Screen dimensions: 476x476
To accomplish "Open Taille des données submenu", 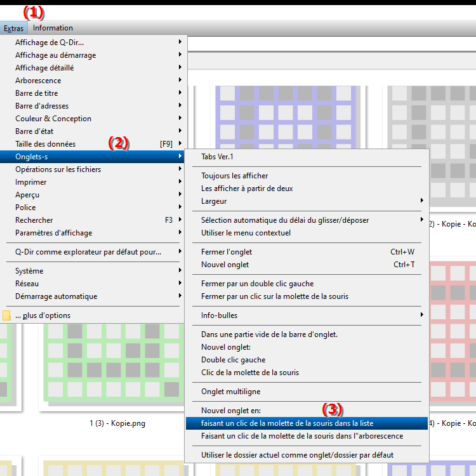I will point(93,144).
